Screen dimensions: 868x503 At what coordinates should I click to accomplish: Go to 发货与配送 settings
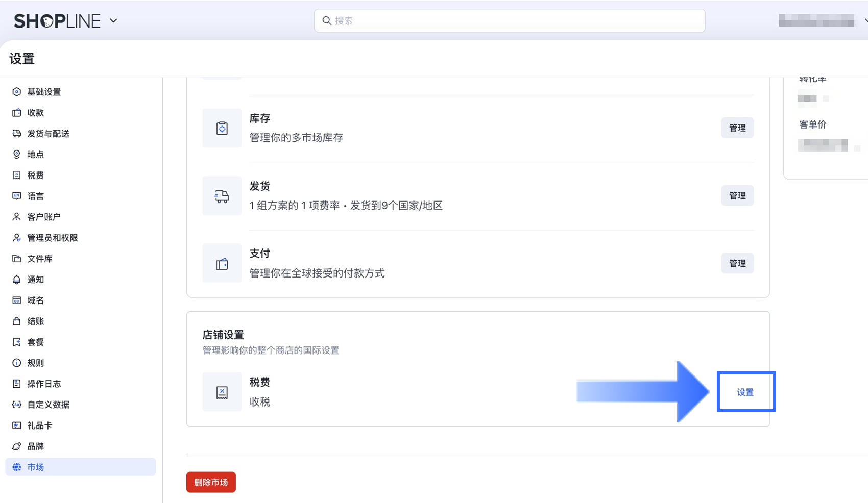48,134
